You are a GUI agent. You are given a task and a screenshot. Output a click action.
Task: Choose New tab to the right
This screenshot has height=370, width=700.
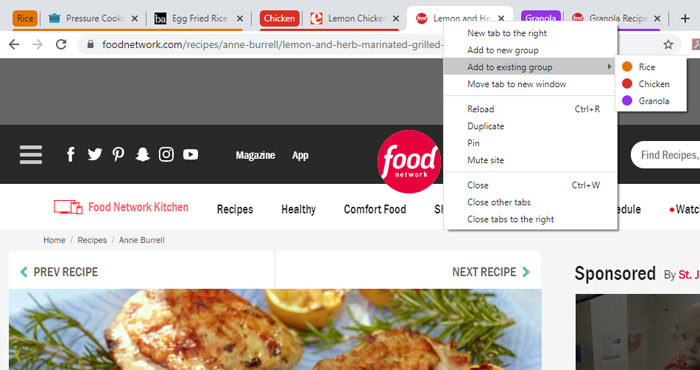point(530,33)
